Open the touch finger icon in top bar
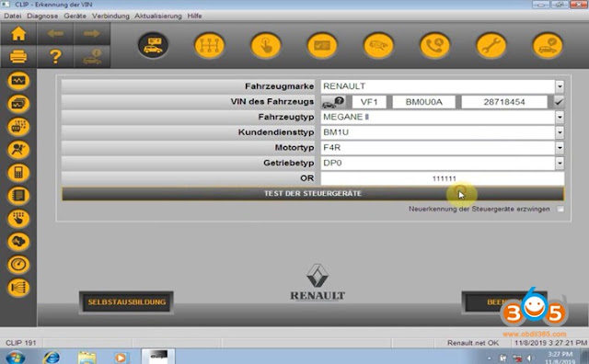This screenshot has width=589, height=364. (266, 45)
